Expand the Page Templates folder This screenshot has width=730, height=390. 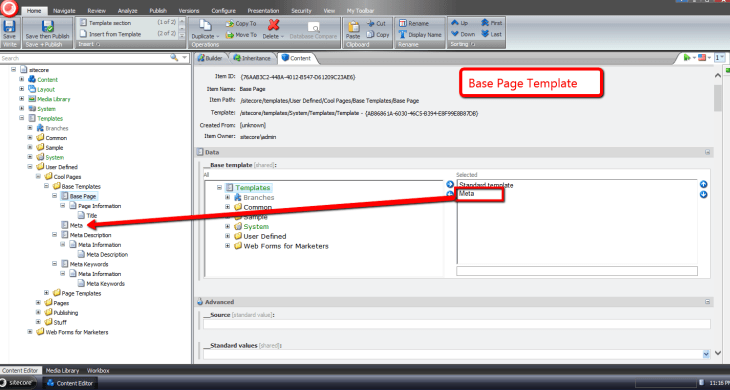(47, 293)
